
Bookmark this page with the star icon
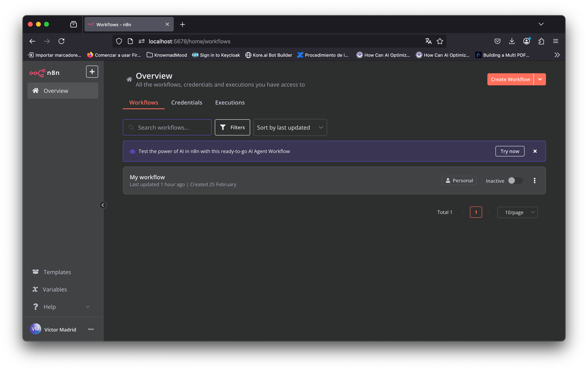(x=440, y=41)
